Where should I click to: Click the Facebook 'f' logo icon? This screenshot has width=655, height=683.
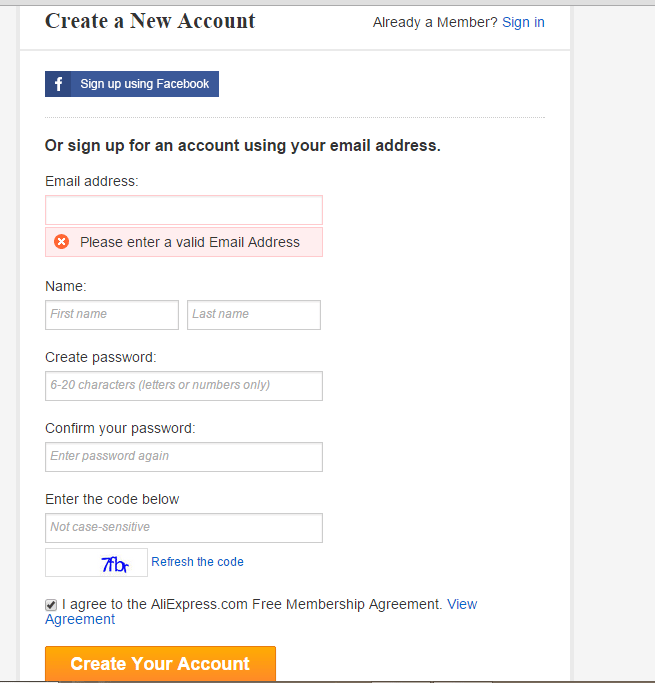click(58, 84)
